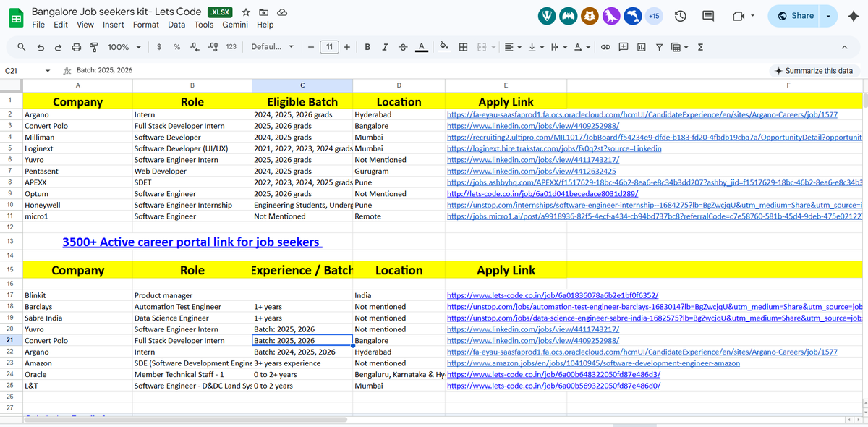Open the text wrapping dropdown
The image size is (868, 427).
click(558, 47)
